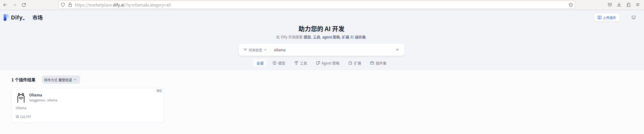Click the 模型 link in the subtitle
This screenshot has width=644, height=134.
coord(307,37)
